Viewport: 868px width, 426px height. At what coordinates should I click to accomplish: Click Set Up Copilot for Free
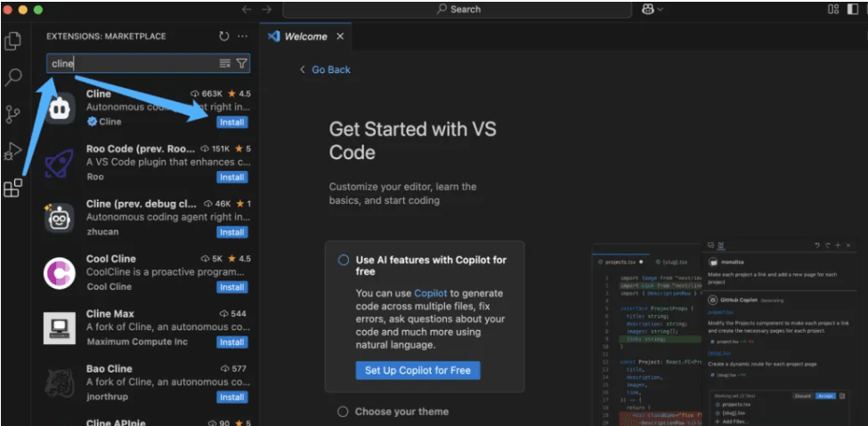coord(418,370)
